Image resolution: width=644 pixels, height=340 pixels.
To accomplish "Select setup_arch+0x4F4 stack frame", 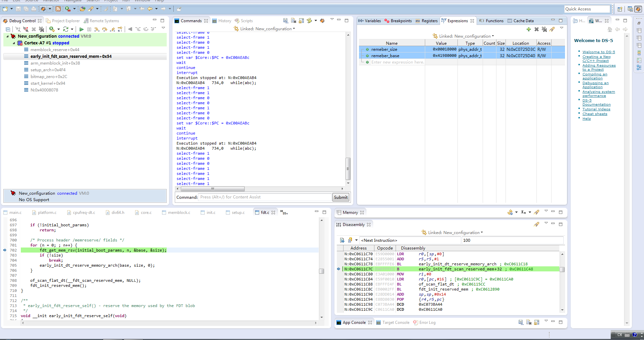I will [x=48, y=70].
